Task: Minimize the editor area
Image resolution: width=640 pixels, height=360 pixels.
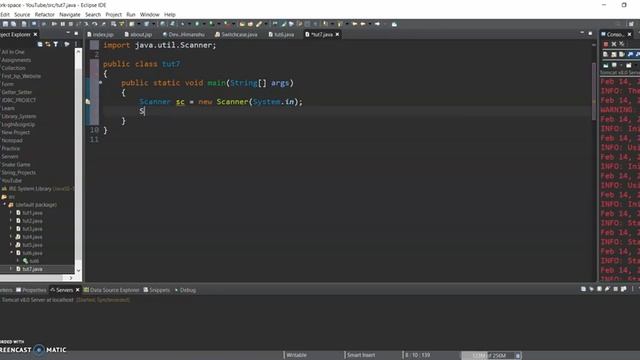Action: click(x=582, y=33)
